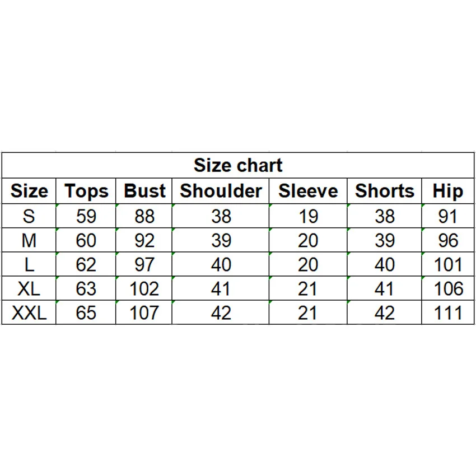476x476 pixels.
Task: Click the Shorts column header
Action: (x=385, y=191)
